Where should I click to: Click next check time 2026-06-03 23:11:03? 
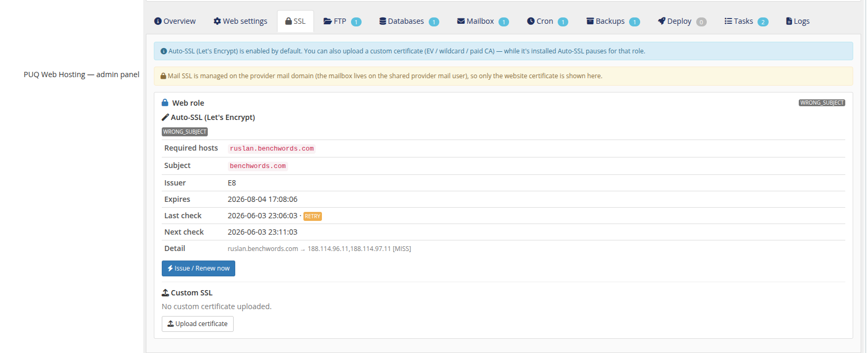[263, 232]
